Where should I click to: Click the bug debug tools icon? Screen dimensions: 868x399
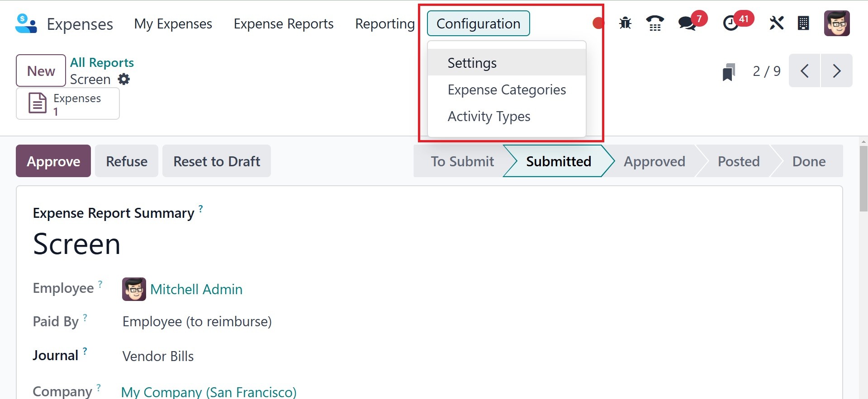pos(625,23)
